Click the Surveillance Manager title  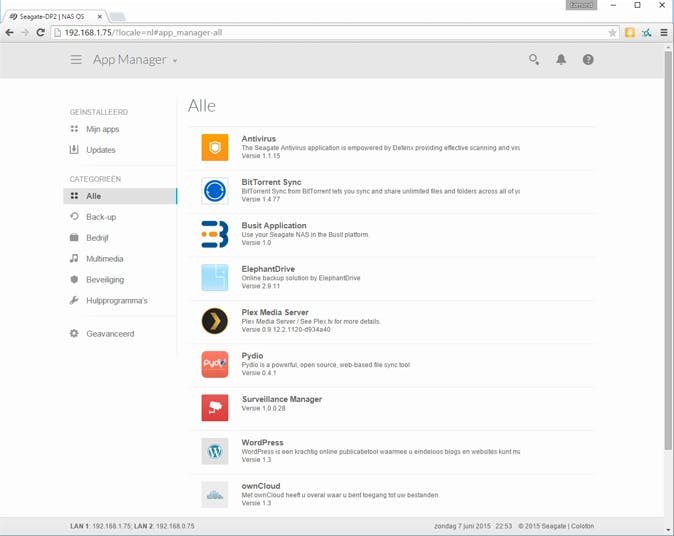282,399
